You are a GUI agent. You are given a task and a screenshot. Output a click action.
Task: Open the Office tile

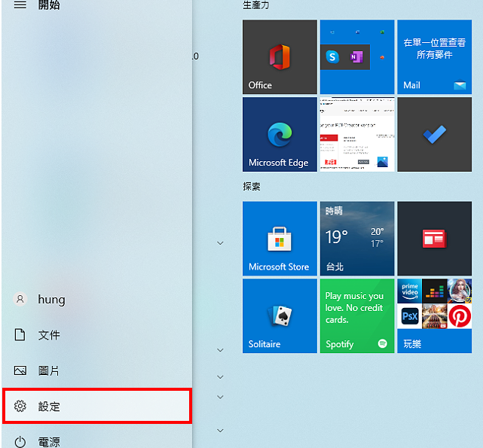tap(280, 57)
